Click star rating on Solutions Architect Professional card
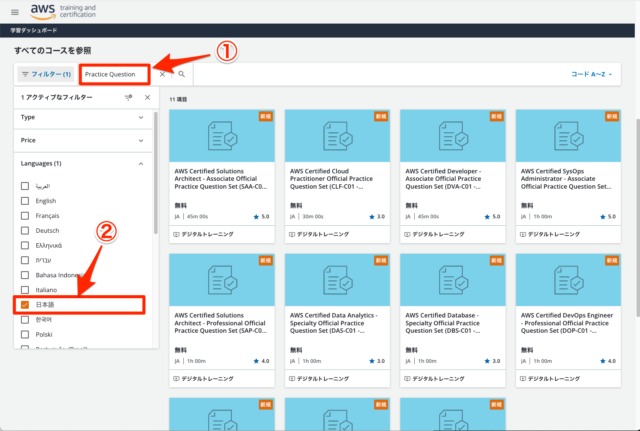The image size is (640, 431). (261, 361)
